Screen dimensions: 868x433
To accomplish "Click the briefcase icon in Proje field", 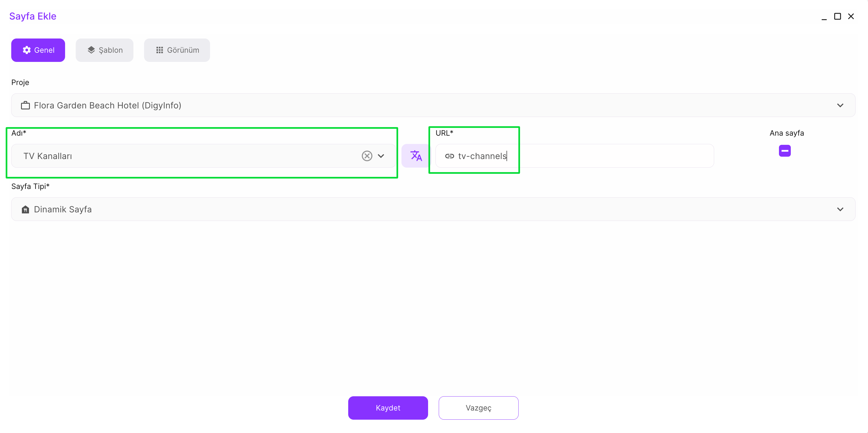I will [25, 105].
